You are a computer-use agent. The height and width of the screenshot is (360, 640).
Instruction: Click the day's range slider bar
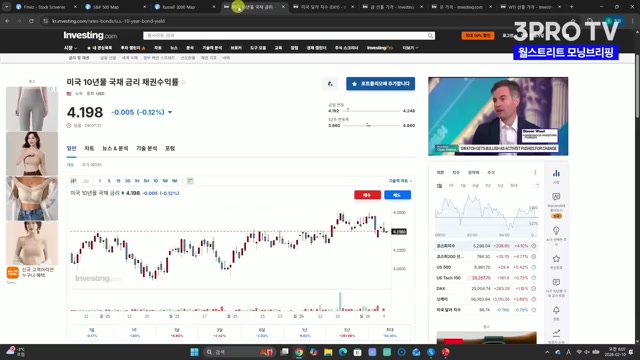coord(372,111)
